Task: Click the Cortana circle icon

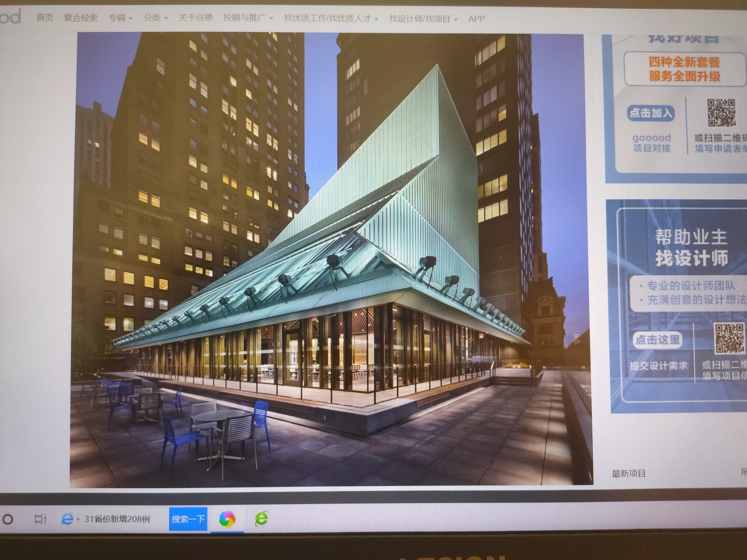Action: 8,519
